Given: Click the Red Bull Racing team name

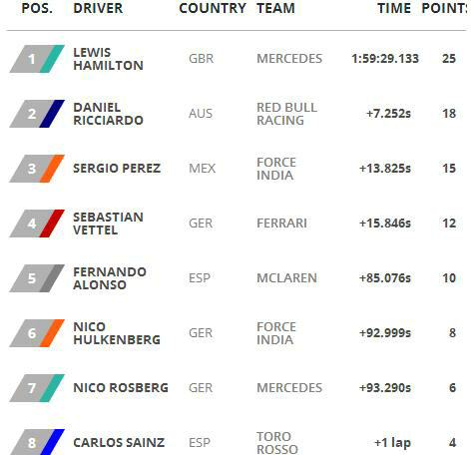Looking at the screenshot, I should pos(287,114).
